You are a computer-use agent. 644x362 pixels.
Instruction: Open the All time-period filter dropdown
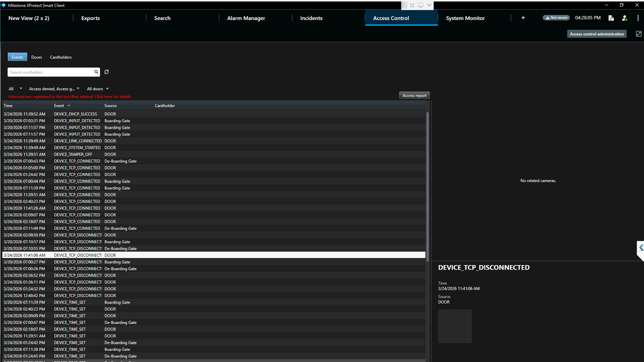[15, 89]
